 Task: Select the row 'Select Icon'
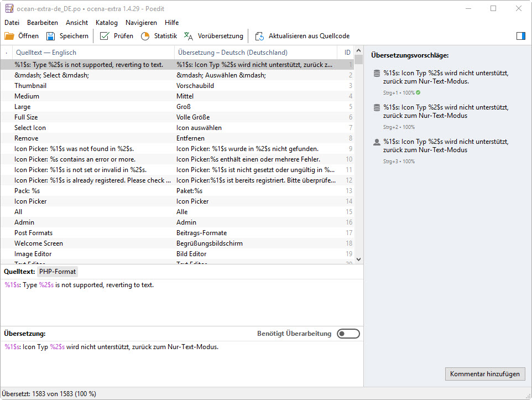click(177, 128)
